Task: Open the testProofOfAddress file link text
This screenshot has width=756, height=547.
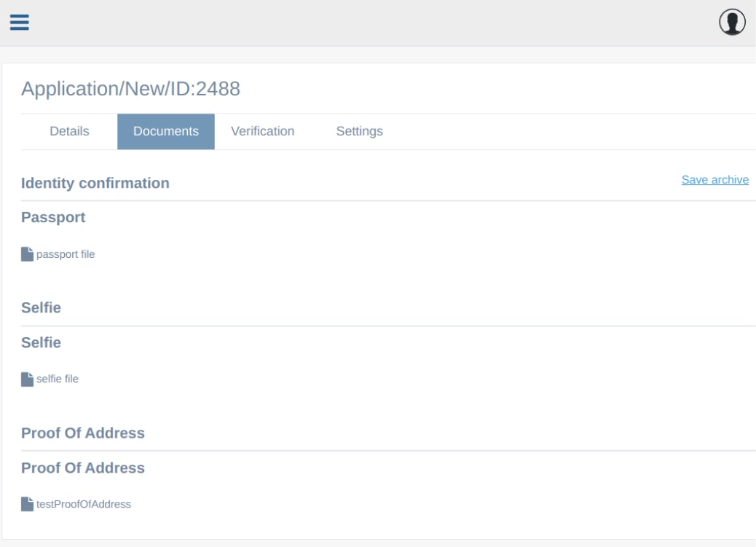Action: click(84, 504)
